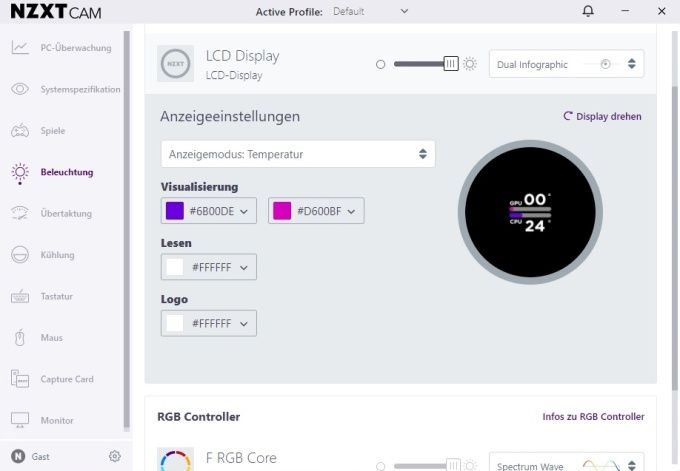
Task: Click the Spiele gamepad icon
Action: [x=20, y=131]
